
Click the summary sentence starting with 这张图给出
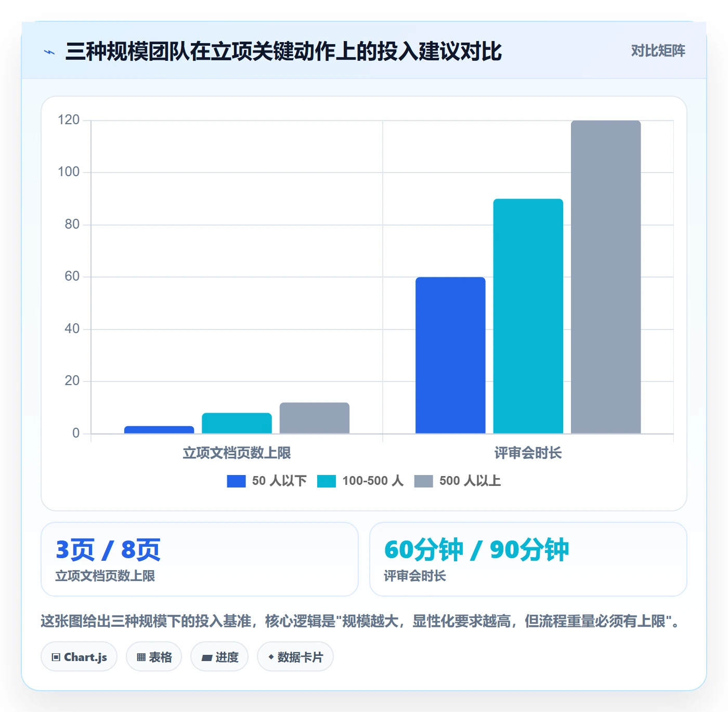tap(361, 622)
